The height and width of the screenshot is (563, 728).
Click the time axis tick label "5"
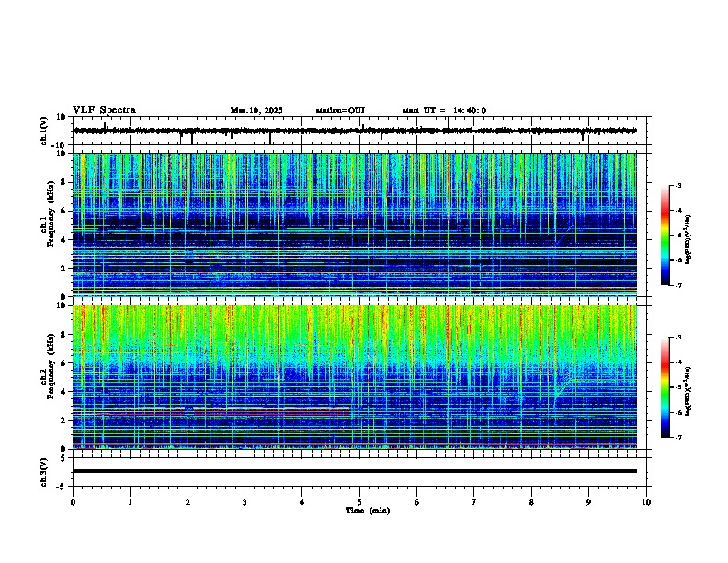point(359,502)
